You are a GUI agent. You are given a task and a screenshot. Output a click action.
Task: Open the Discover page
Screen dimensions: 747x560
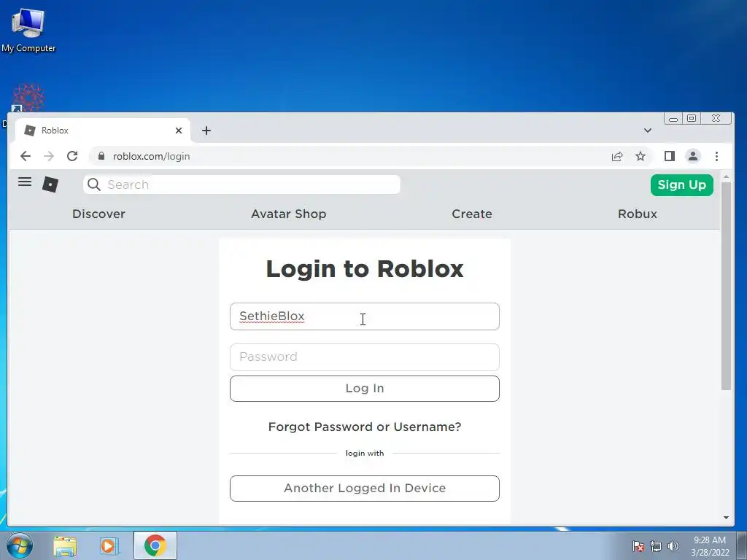[x=98, y=214]
